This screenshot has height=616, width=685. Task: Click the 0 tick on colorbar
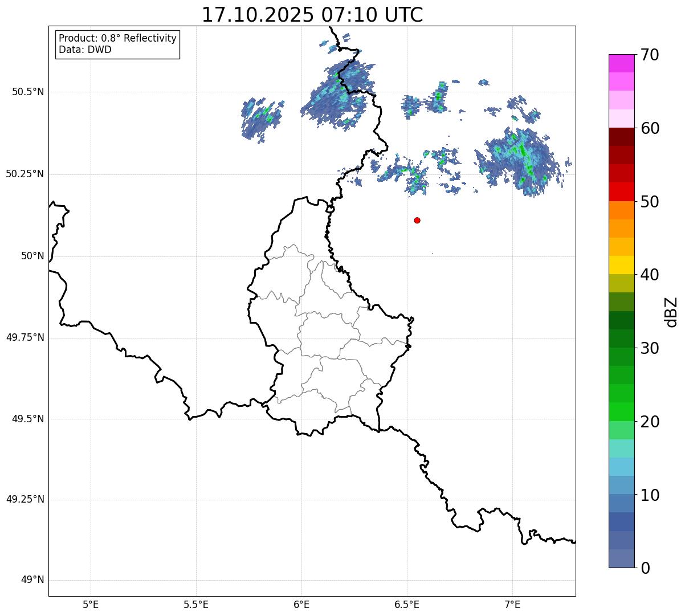[x=645, y=568]
